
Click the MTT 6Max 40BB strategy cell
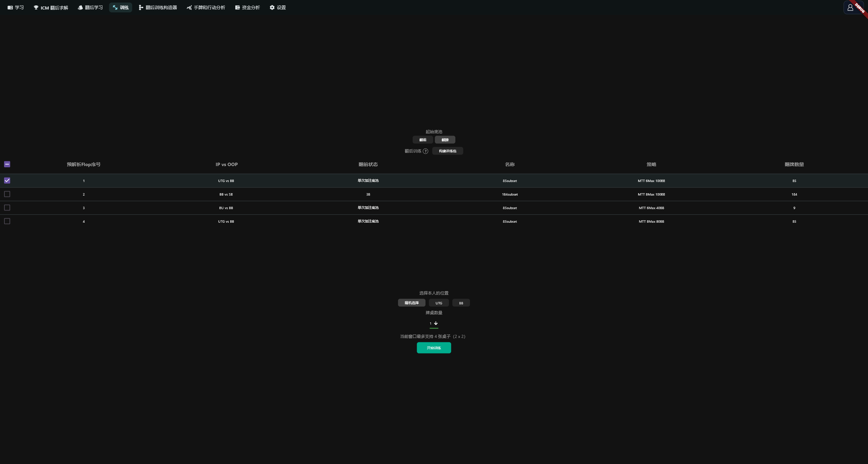tap(651, 208)
